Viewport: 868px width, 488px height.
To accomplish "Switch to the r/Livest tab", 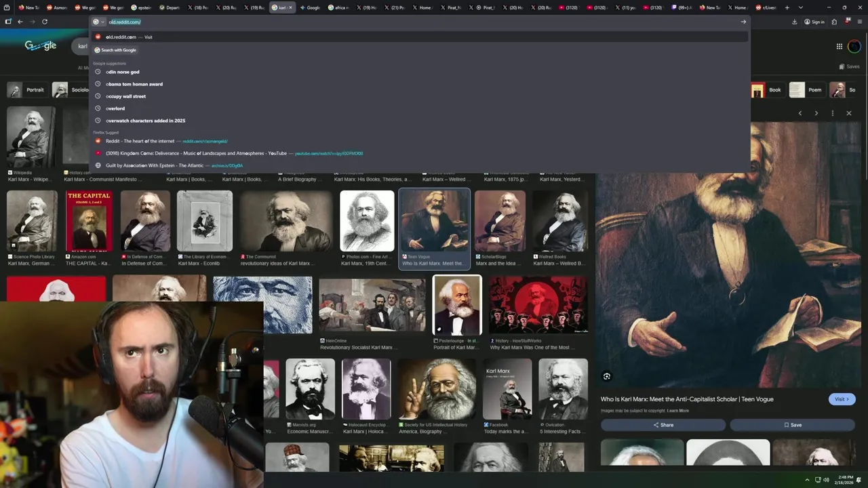I will pos(766,7).
